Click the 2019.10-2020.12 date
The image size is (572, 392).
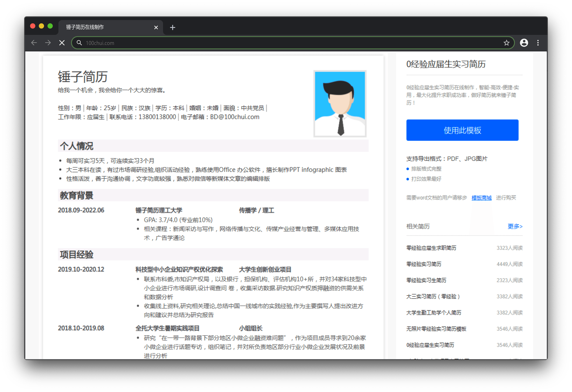pos(81,269)
